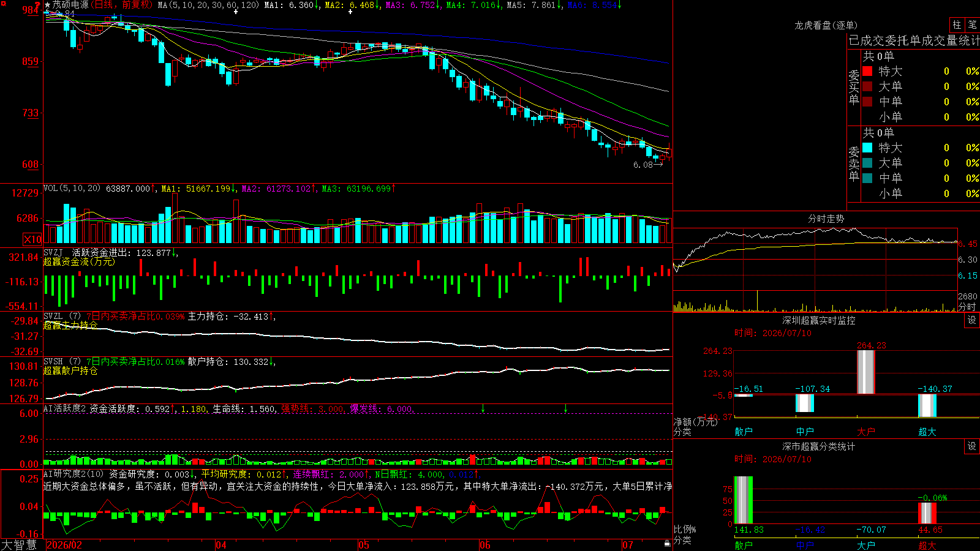The width and height of the screenshot is (980, 551).
Task: Click the AI活跃度2 indicator label
Action: click(65, 408)
